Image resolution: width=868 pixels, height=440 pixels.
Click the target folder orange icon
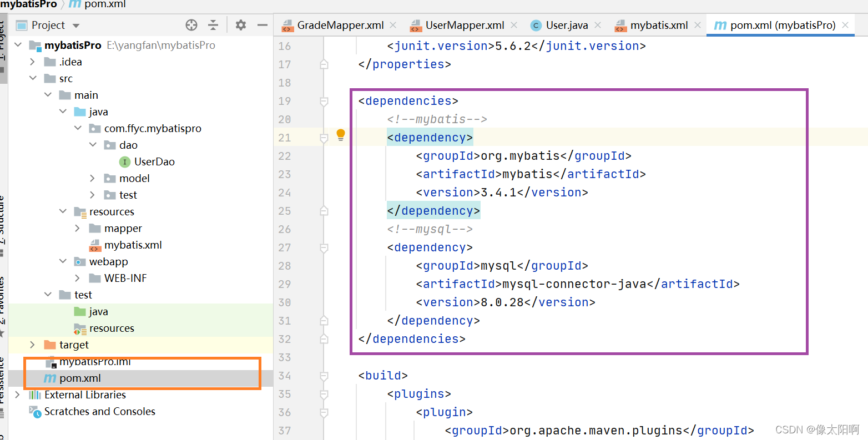click(x=50, y=345)
